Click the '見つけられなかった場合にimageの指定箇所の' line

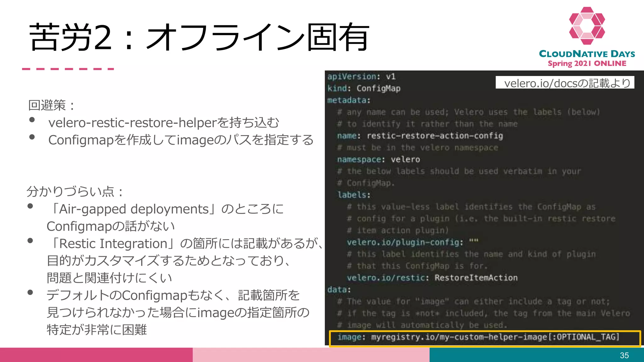[x=178, y=312]
